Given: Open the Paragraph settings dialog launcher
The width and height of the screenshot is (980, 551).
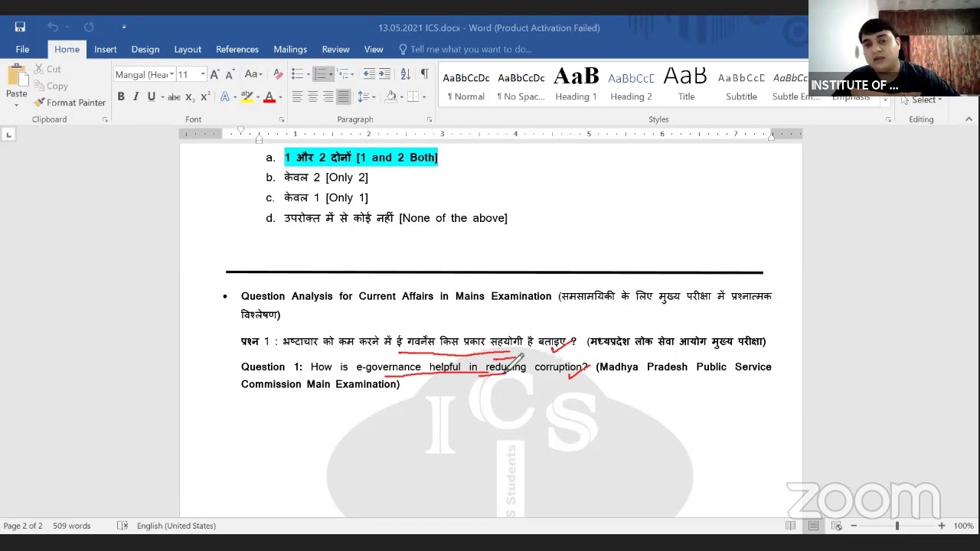Looking at the screenshot, I should click(x=429, y=119).
